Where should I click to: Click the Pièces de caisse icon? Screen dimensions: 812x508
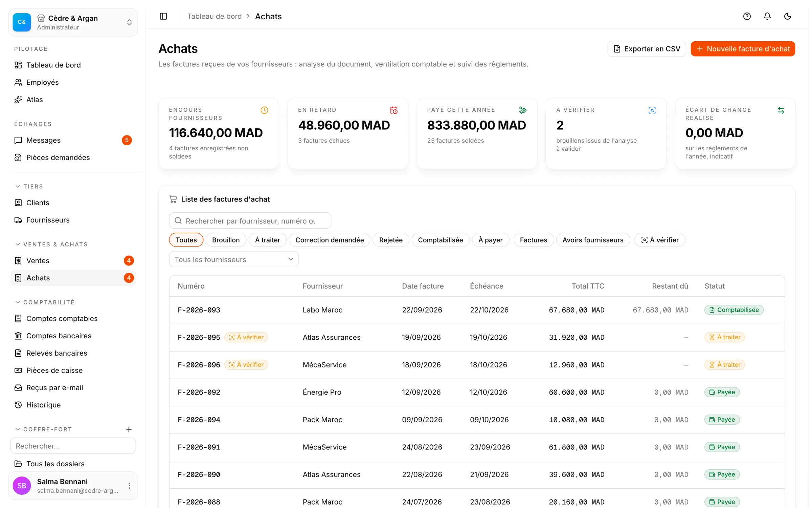[18, 370]
